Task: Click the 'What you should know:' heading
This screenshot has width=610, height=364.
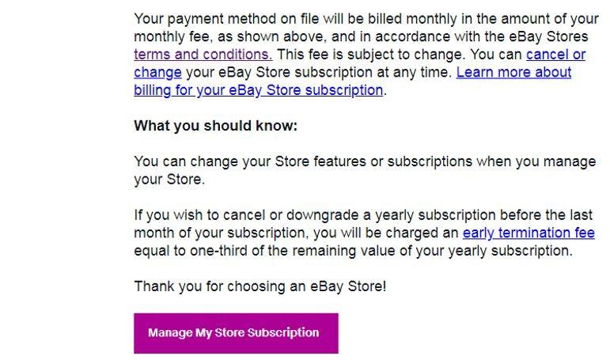Action: click(215, 126)
